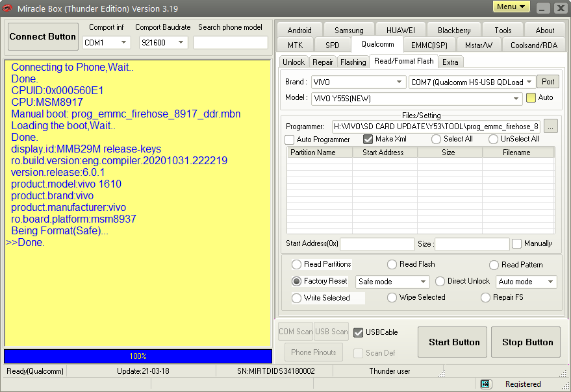Open the Flashing sub-tab

pos(353,62)
